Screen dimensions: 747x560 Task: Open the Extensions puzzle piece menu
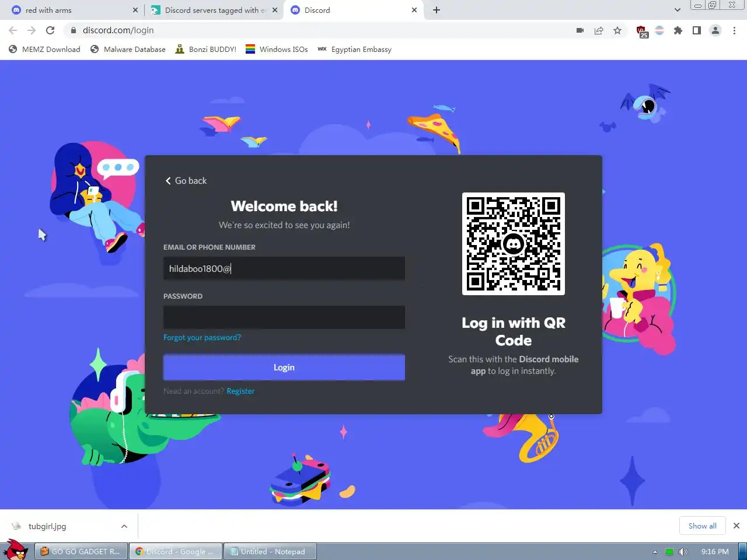click(678, 30)
